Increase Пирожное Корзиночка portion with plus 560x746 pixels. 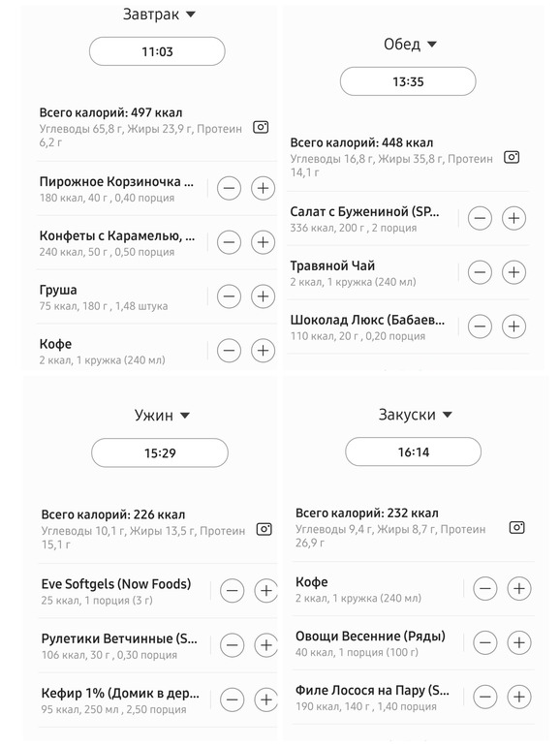264,188
